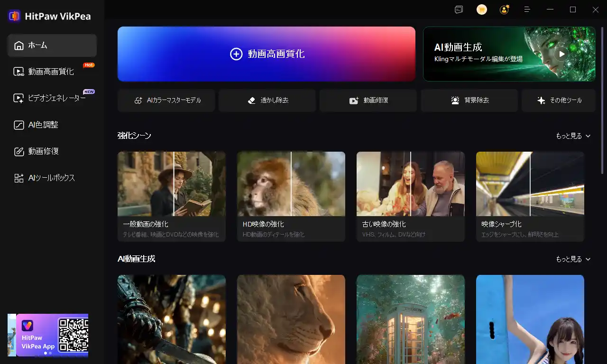607x364 pixels.
Task: Click the AIカラーマスターモデル icon
Action: (x=138, y=100)
